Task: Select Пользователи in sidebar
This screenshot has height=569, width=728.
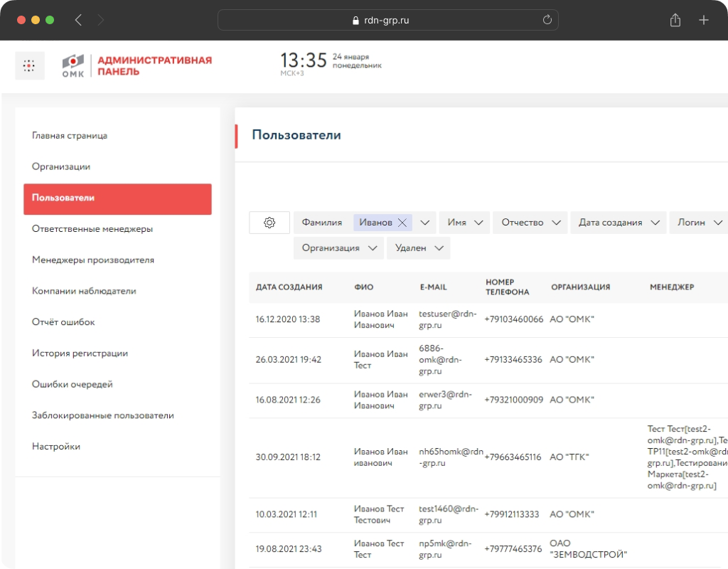Action: tap(117, 199)
